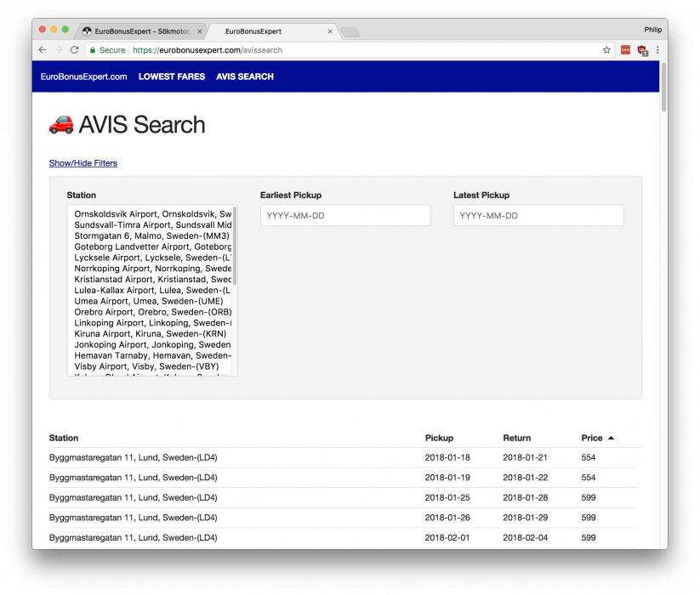Click the shield extension icon with badge
The image size is (700, 595).
coord(642,50)
